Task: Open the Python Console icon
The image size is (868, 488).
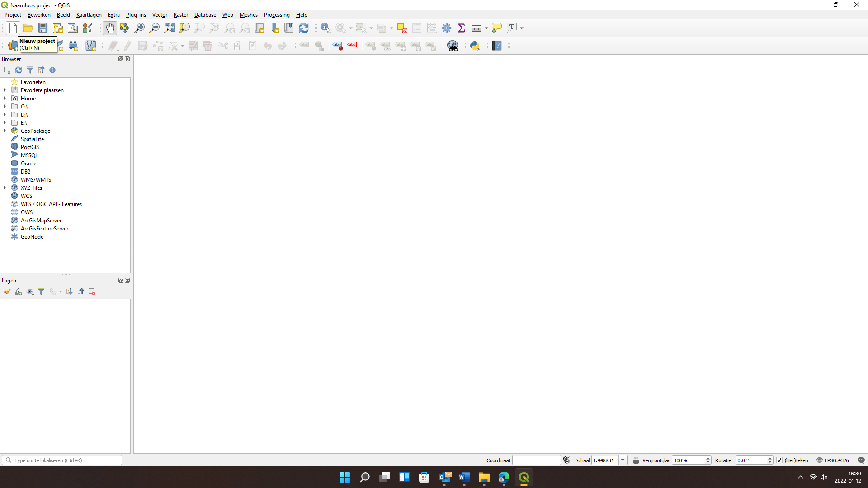Action: [475, 46]
